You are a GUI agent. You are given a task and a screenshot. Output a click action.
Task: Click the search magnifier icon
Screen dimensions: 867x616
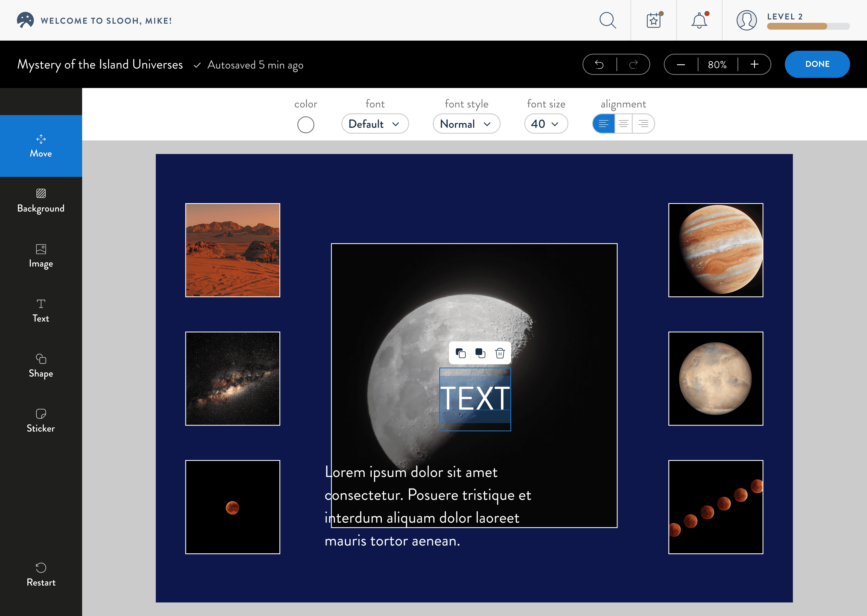coord(607,21)
